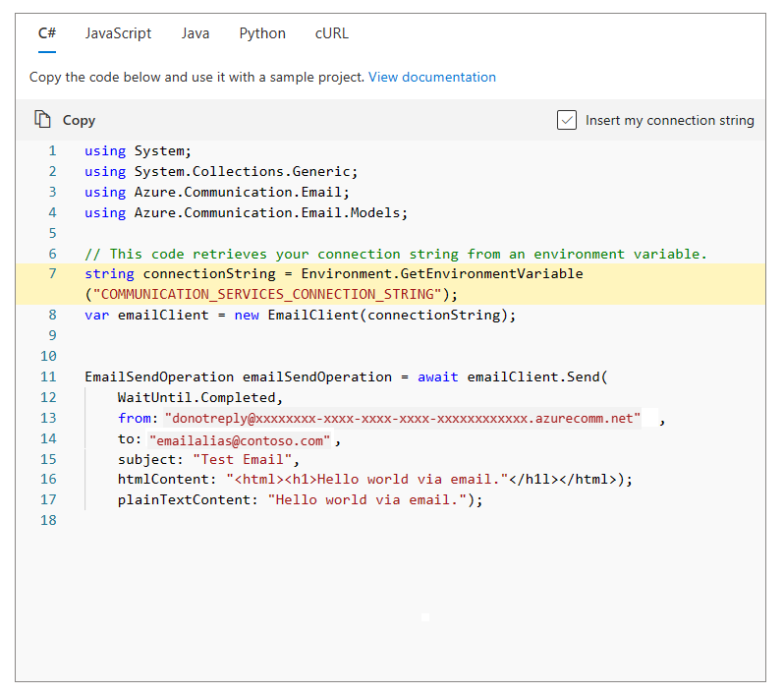Click the emailalias@contoso.com recipient field

click(x=241, y=439)
